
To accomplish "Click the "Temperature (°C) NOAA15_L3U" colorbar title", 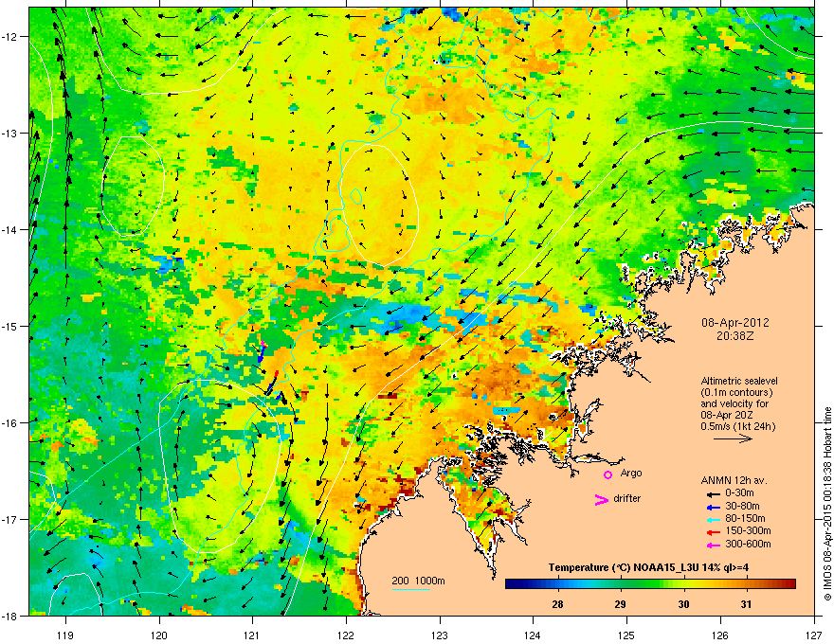I will 624,567.
